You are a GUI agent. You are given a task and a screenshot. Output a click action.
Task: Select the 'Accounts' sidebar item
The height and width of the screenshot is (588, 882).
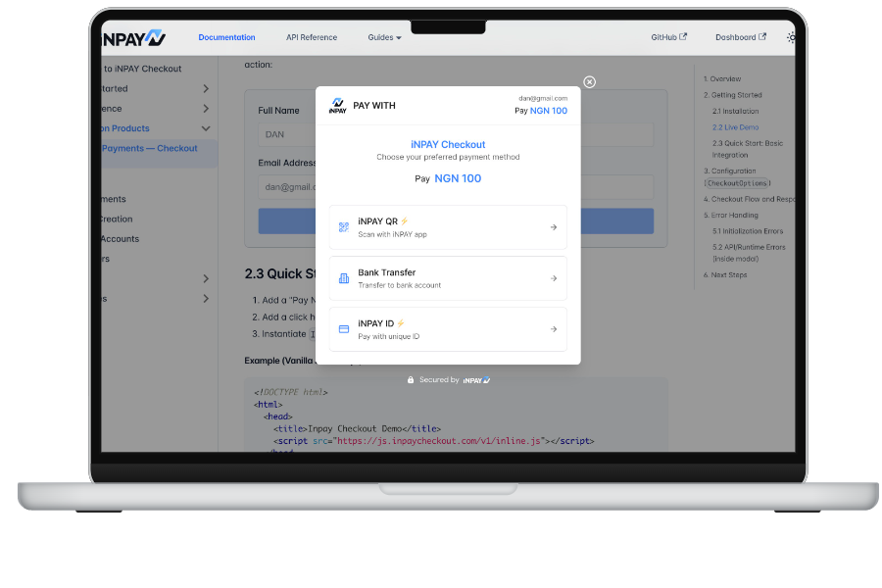(x=120, y=239)
